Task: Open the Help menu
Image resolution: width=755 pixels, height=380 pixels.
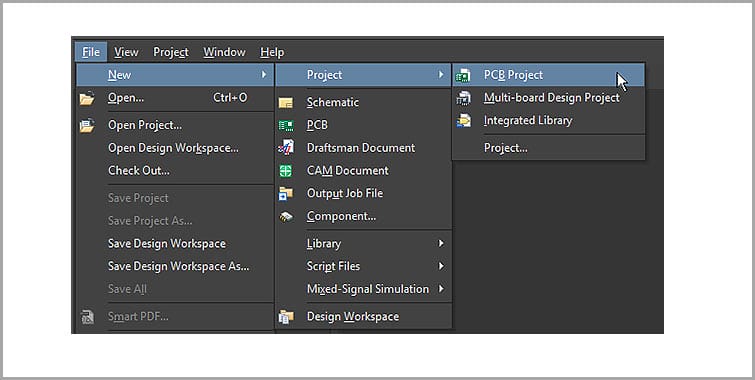Action: (272, 52)
